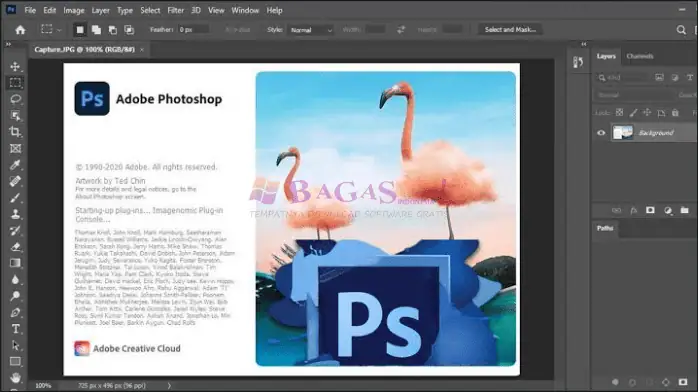
Task: Enable Add to selection mode
Action: point(96,30)
